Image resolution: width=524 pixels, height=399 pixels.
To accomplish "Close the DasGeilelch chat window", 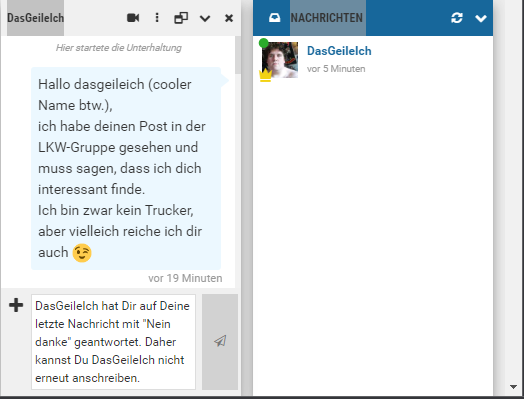I will pyautogui.click(x=229, y=18).
